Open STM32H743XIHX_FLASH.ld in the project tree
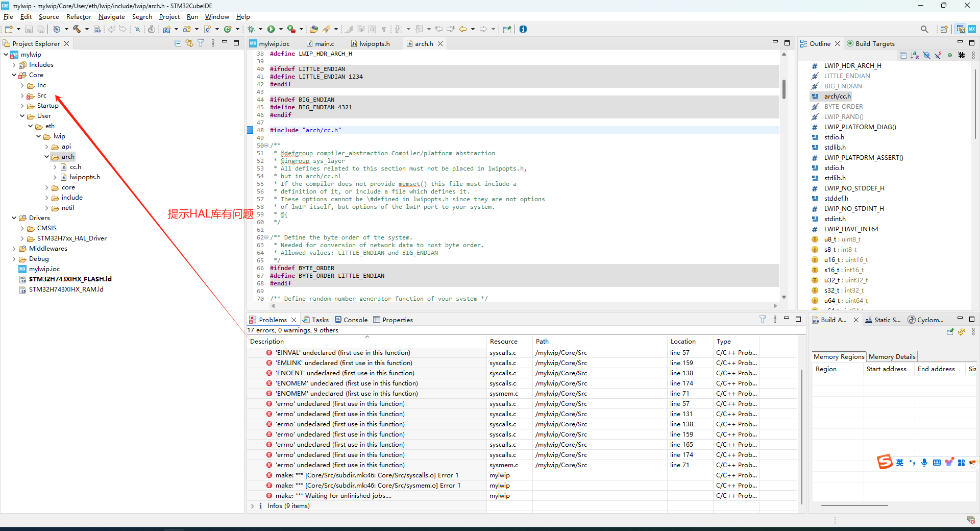This screenshot has width=980, height=531. [70, 279]
